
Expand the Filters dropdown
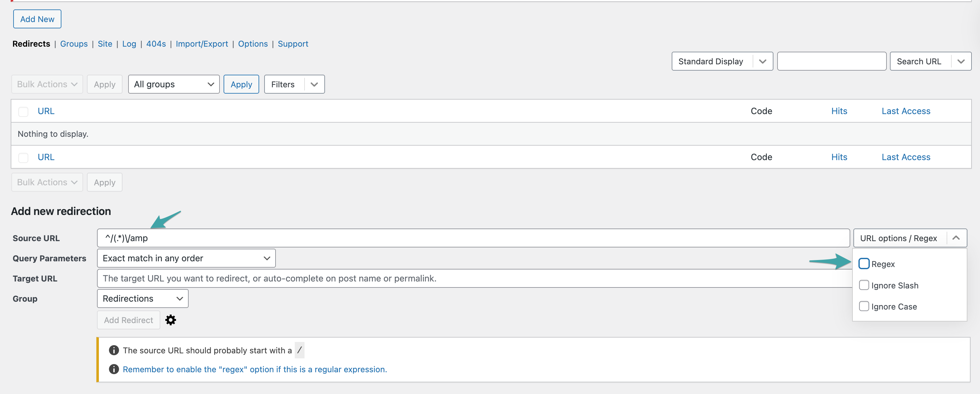coord(313,84)
